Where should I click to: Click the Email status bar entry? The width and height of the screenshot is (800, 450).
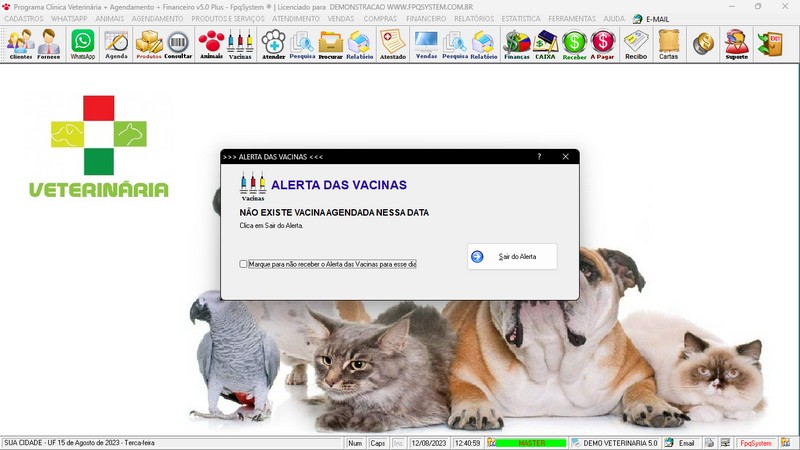coord(681,443)
